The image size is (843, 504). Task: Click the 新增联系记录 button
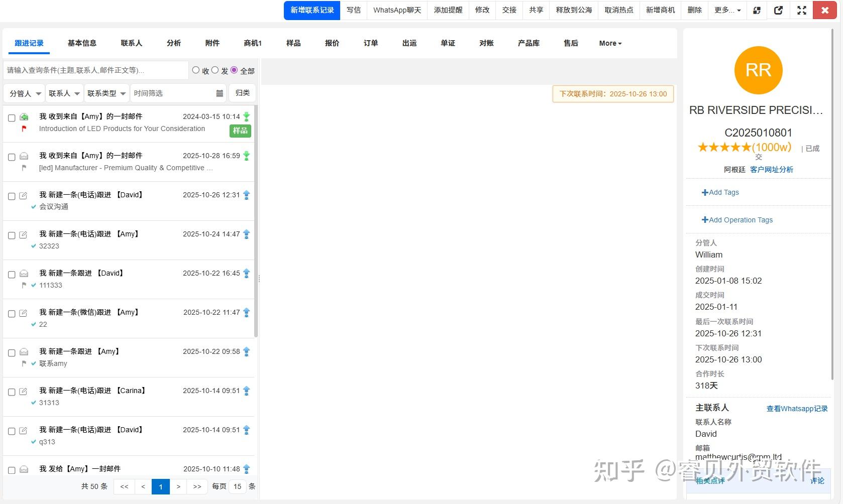coord(312,10)
